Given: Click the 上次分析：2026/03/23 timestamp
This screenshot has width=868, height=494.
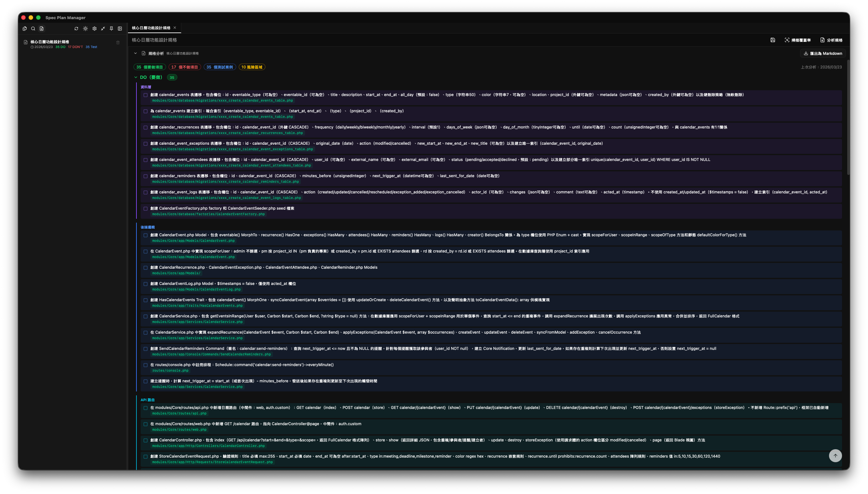Looking at the screenshot, I should tap(821, 67).
